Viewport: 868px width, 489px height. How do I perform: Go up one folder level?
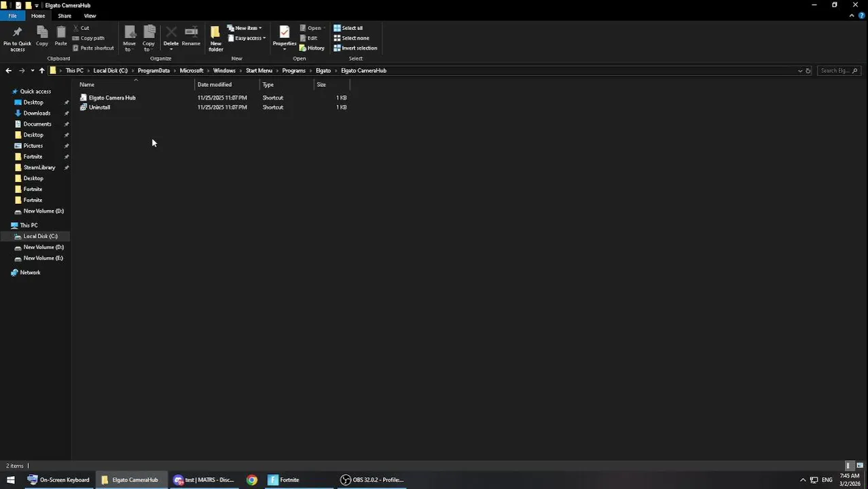coord(41,71)
